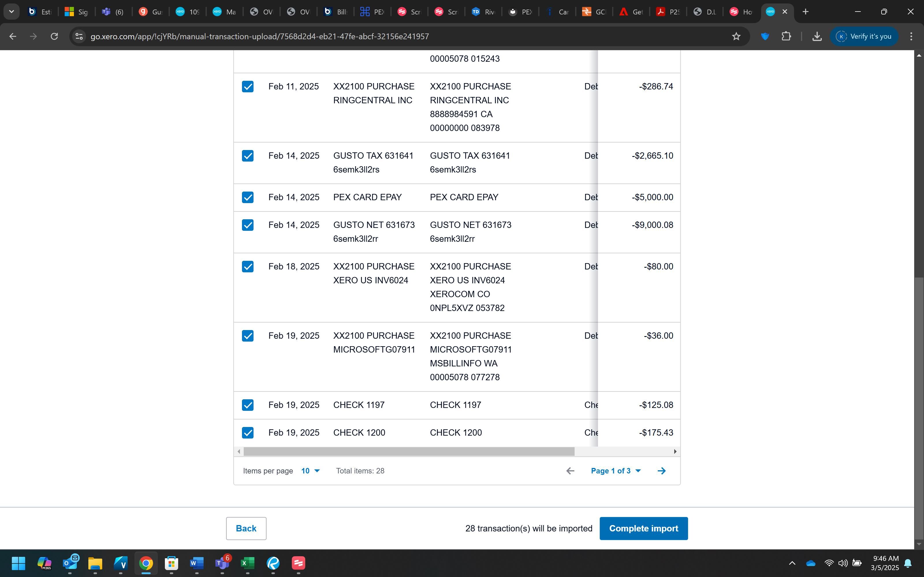The height and width of the screenshot is (577, 924).
Task: Uncheck the RINGCENTRAL INC transaction
Action: point(247,87)
